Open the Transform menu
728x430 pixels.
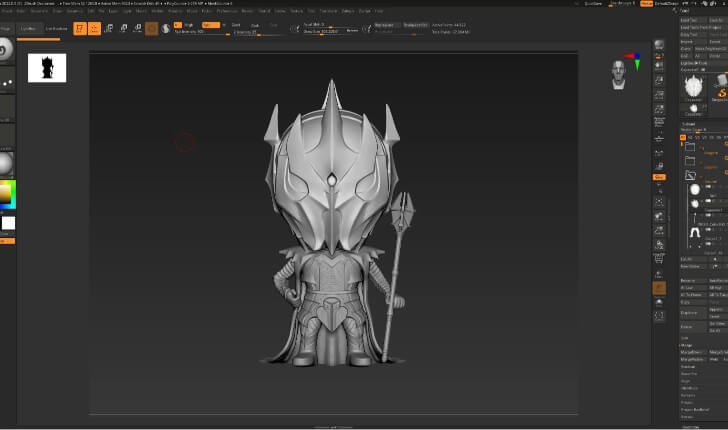[x=328, y=11]
